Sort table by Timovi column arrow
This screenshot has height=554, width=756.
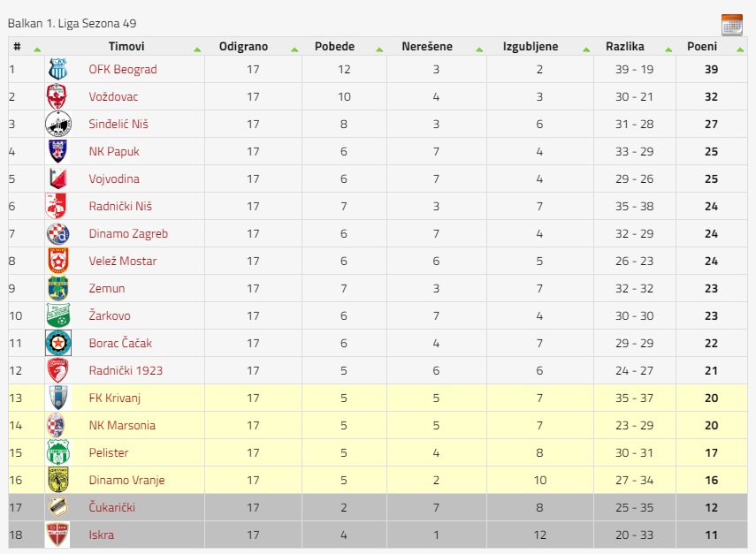(x=196, y=49)
